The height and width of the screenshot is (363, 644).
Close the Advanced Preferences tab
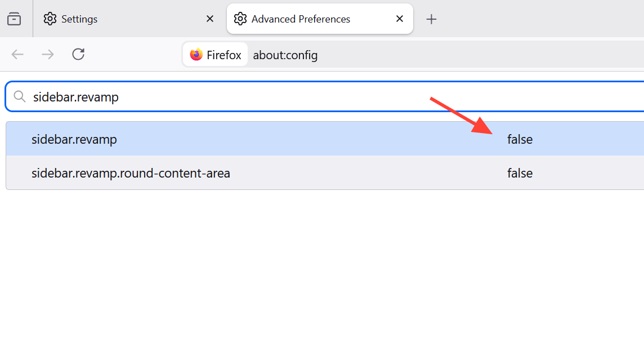[x=400, y=19]
